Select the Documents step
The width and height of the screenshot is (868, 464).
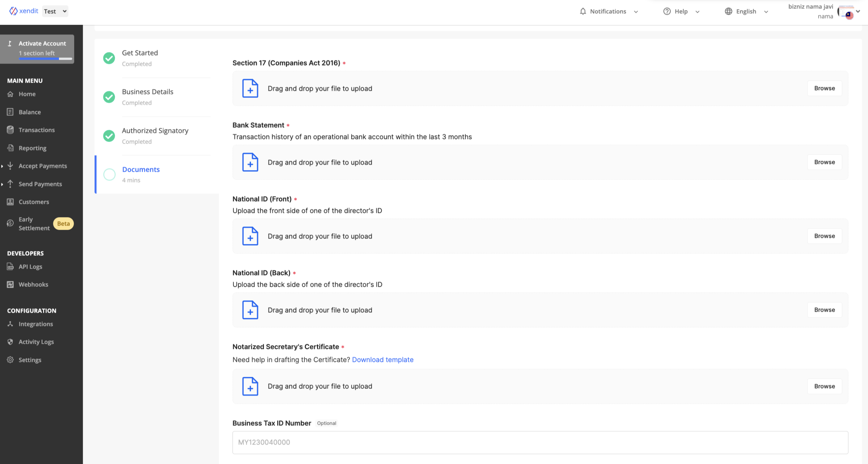157,174
